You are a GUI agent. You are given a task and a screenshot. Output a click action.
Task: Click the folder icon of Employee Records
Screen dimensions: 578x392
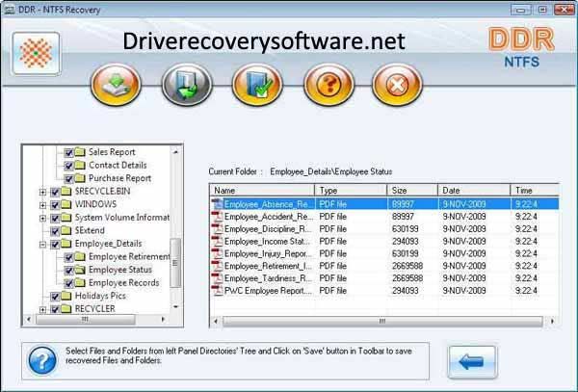click(x=80, y=282)
